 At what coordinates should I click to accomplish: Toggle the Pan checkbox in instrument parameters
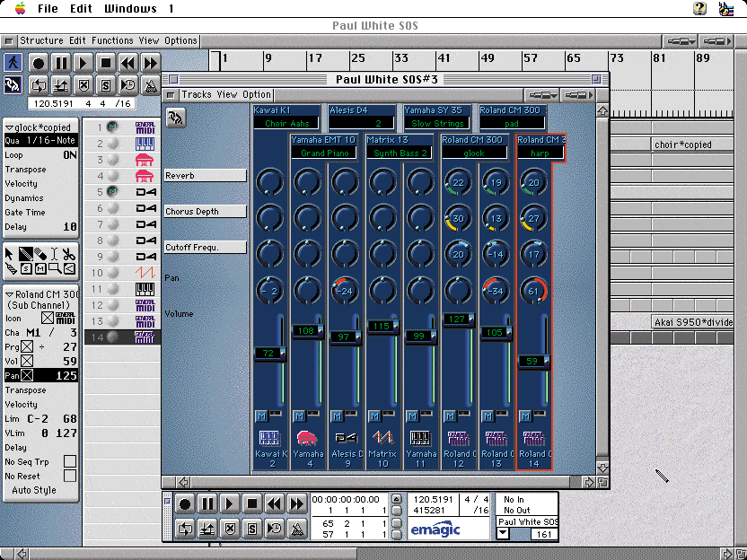click(x=27, y=376)
